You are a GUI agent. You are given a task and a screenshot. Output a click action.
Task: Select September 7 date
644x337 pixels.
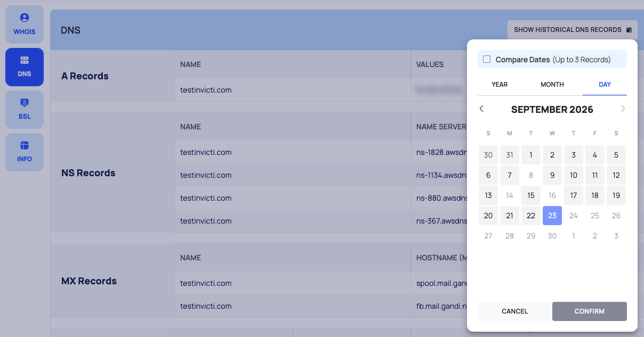pyautogui.click(x=510, y=175)
